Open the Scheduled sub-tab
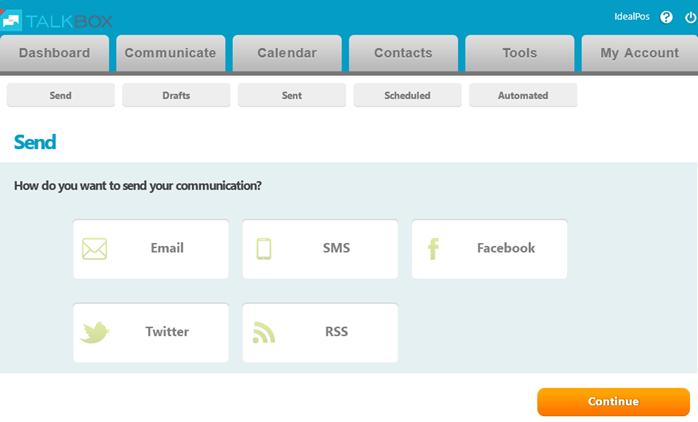This screenshot has width=698, height=422. 407,95
